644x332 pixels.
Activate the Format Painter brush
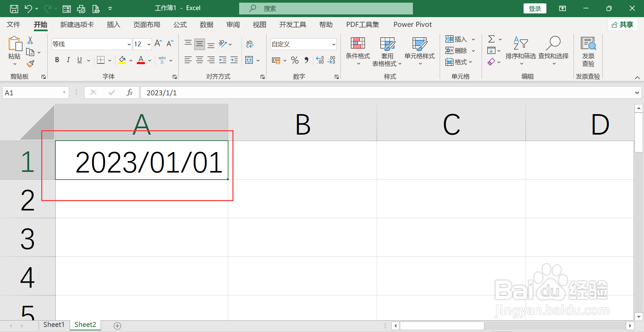point(31,64)
